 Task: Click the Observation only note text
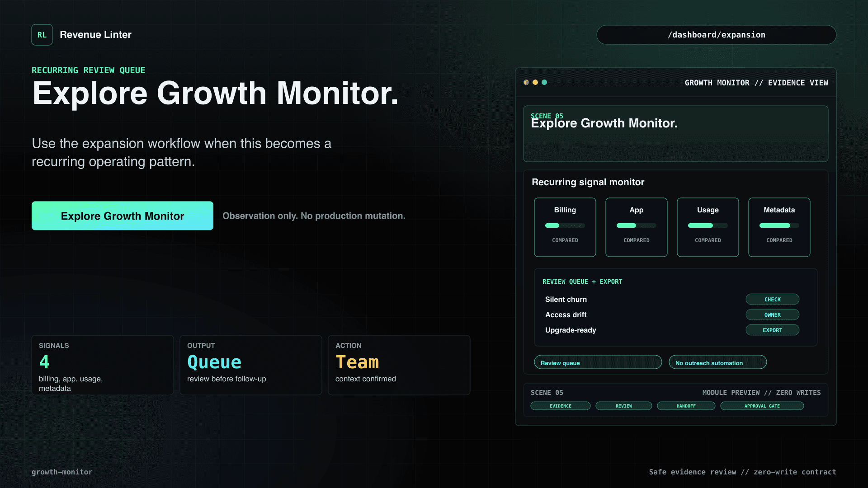pos(314,216)
